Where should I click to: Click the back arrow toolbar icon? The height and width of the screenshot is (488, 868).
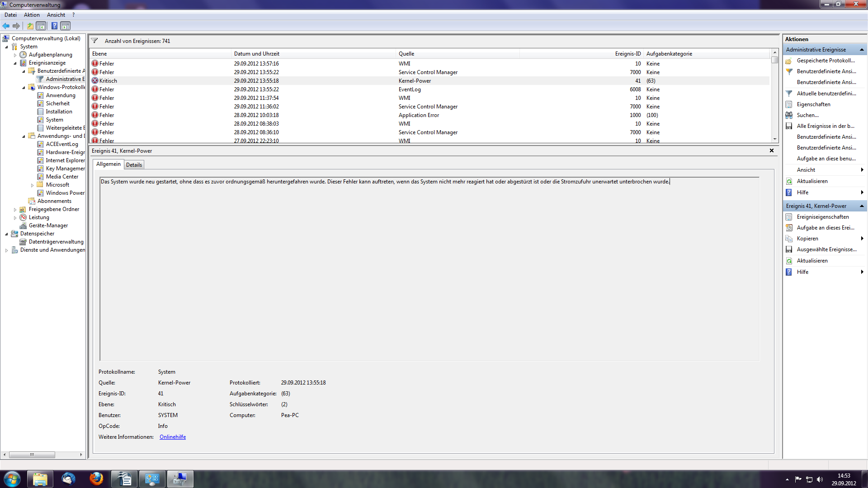click(x=6, y=26)
